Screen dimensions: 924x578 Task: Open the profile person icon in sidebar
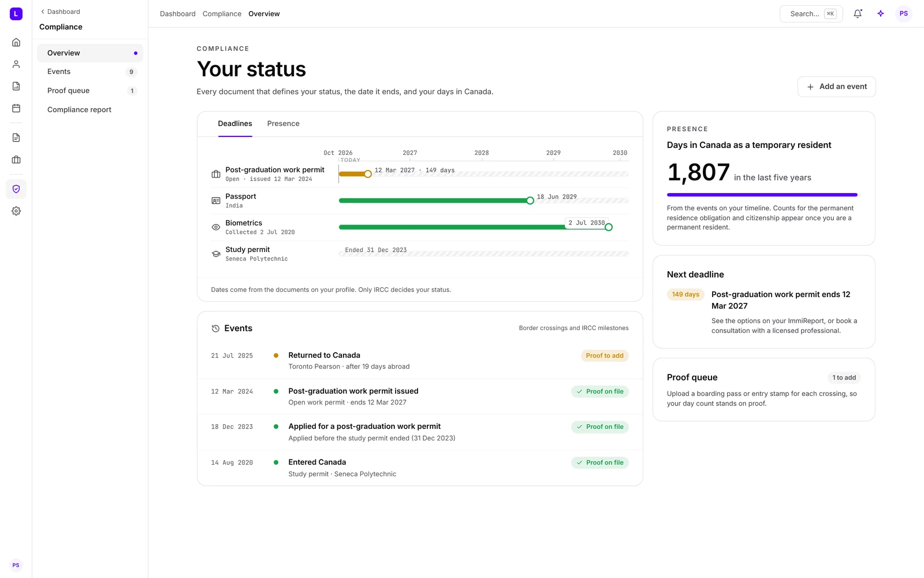click(16, 64)
